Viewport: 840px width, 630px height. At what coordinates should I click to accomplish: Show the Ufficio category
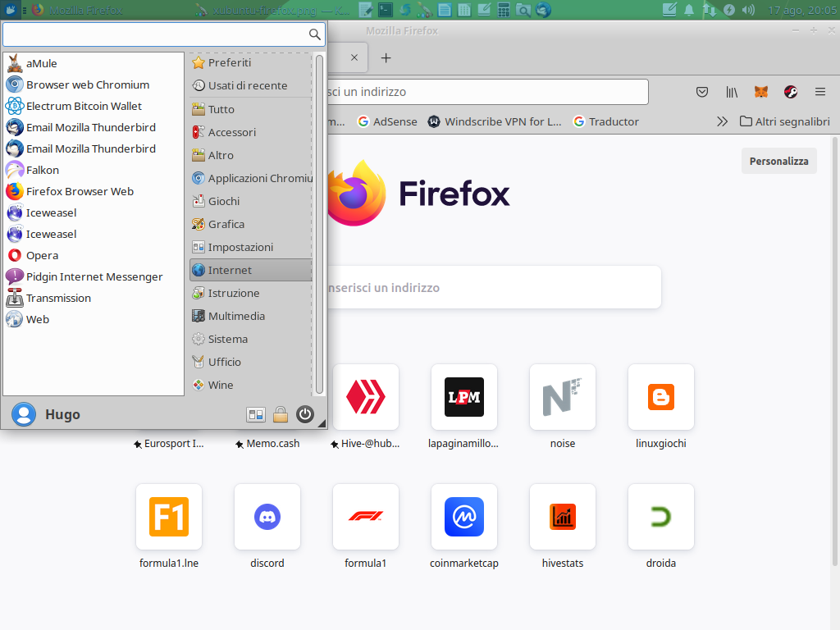251,362
